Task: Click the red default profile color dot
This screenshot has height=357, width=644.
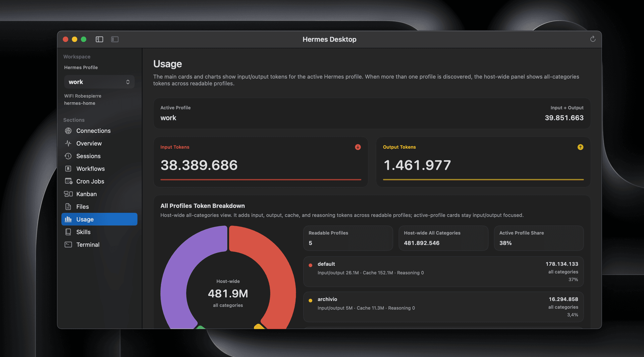Action: coord(311,265)
